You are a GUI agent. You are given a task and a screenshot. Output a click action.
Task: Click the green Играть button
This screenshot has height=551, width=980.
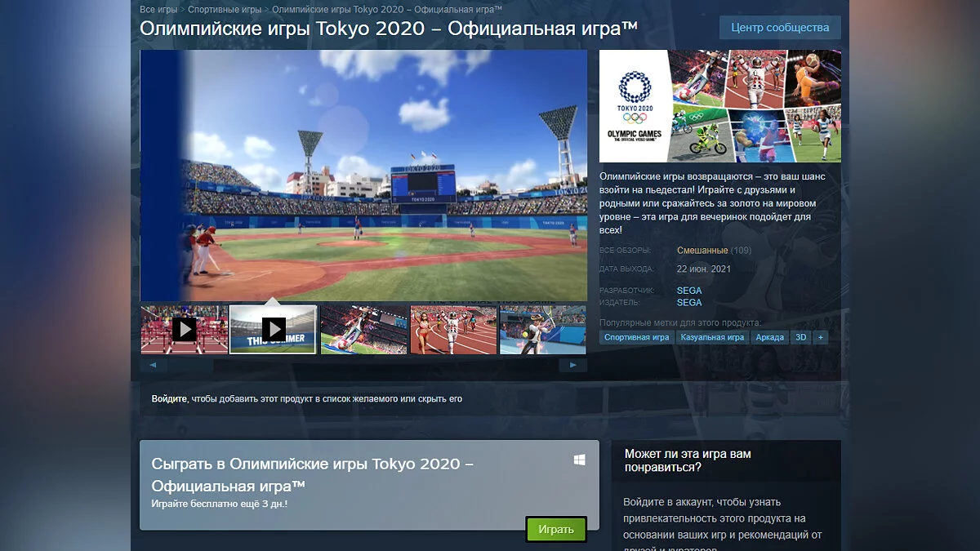556,529
